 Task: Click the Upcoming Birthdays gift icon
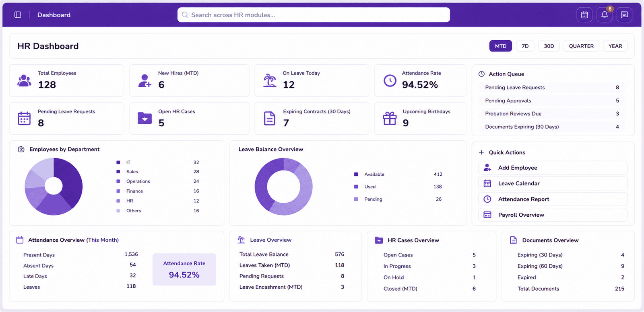click(x=390, y=119)
